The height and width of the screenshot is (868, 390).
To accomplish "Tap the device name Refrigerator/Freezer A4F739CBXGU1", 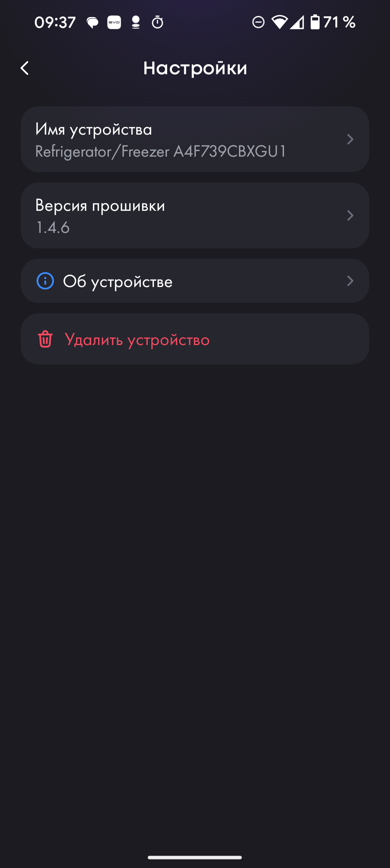I will 161,152.
